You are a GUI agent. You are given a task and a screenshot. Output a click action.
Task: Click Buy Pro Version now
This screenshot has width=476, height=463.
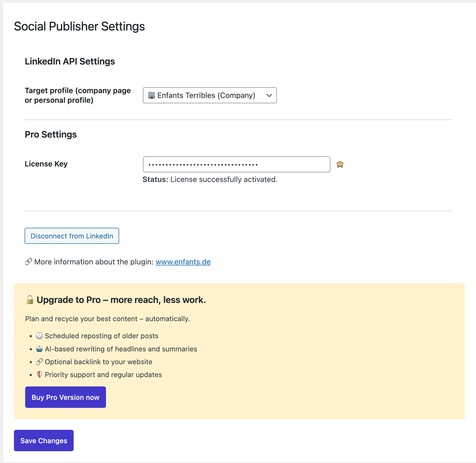[x=65, y=397]
